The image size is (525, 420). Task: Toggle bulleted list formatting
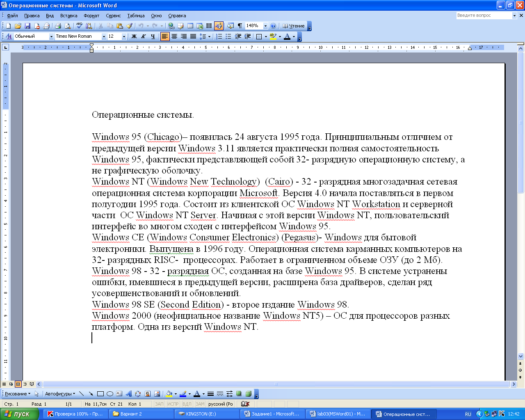(228, 37)
